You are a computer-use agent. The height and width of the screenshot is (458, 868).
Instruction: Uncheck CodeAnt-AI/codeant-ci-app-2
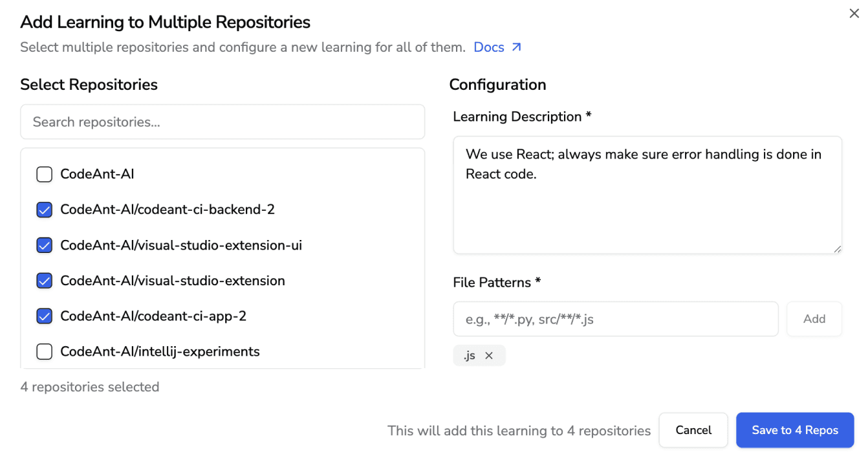[44, 316]
